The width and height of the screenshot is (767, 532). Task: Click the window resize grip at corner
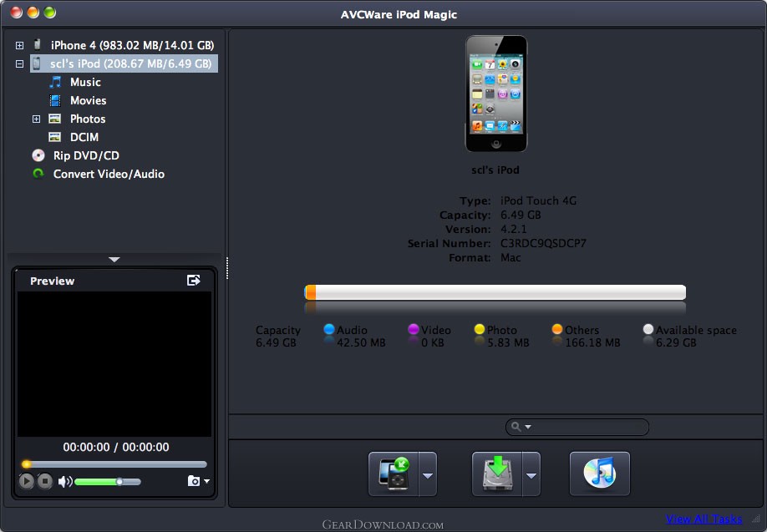pyautogui.click(x=756, y=520)
